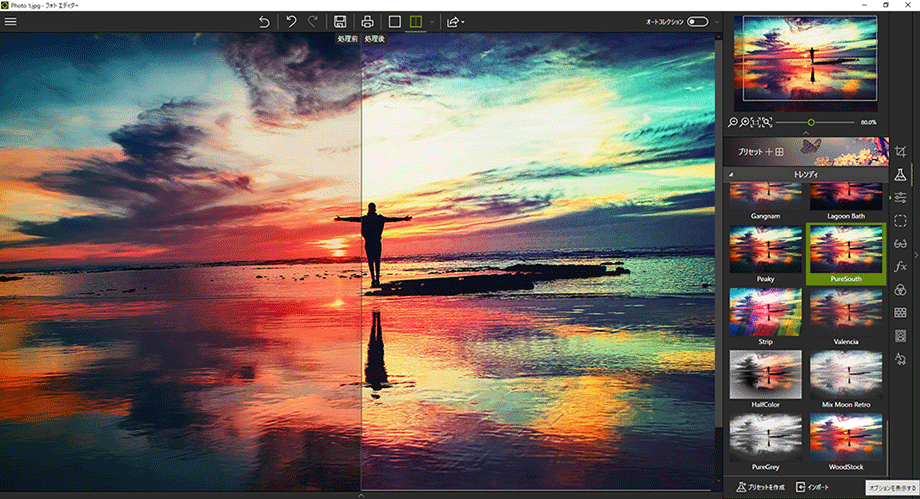Redo the last undone edit
Viewport: 920px width, 499px height.
pos(313,22)
